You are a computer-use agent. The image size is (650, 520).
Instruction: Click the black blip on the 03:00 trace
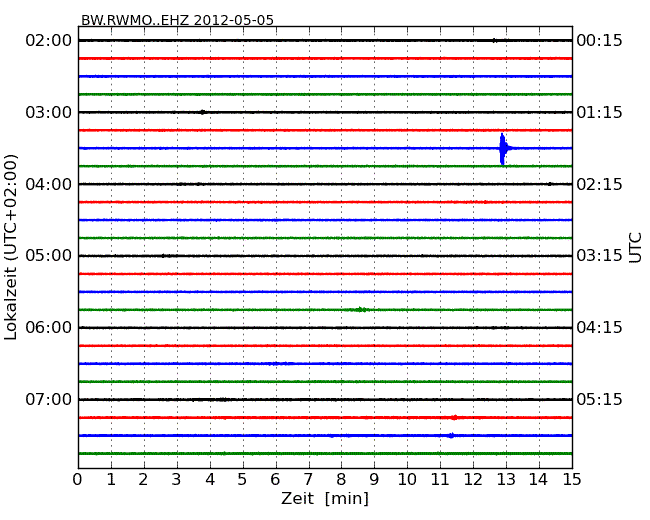tap(202, 112)
